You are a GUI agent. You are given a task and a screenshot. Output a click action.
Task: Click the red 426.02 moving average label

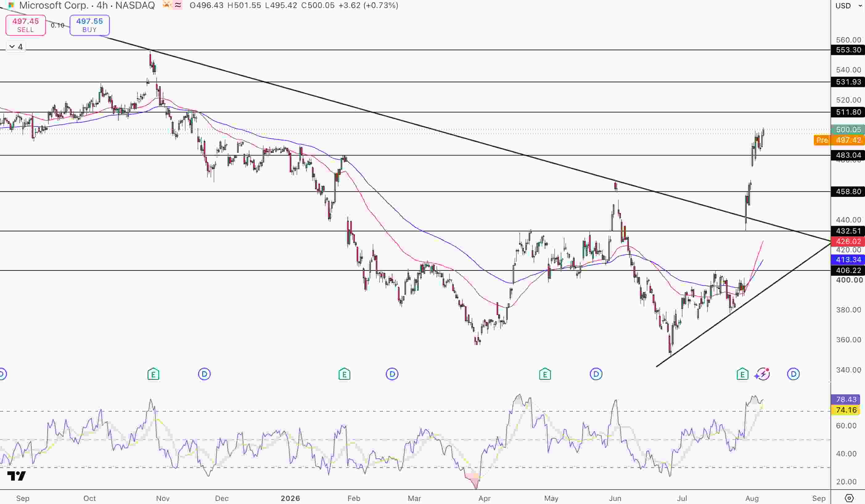click(848, 241)
